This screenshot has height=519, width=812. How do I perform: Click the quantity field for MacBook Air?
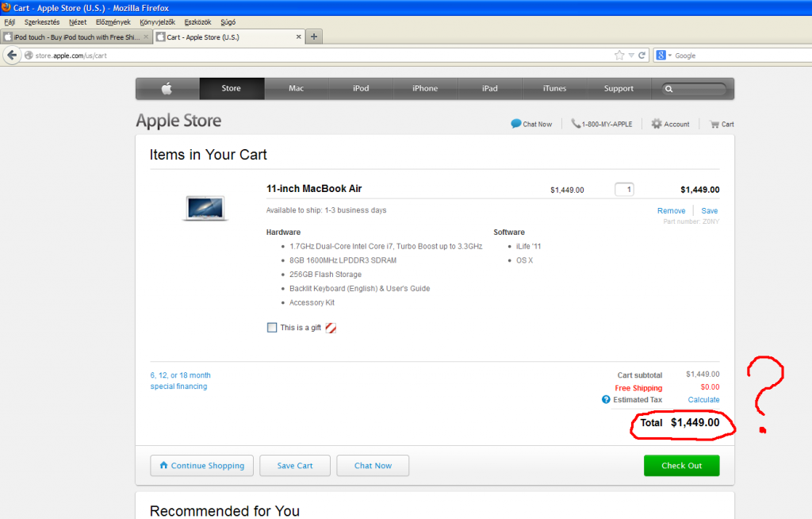coord(624,189)
